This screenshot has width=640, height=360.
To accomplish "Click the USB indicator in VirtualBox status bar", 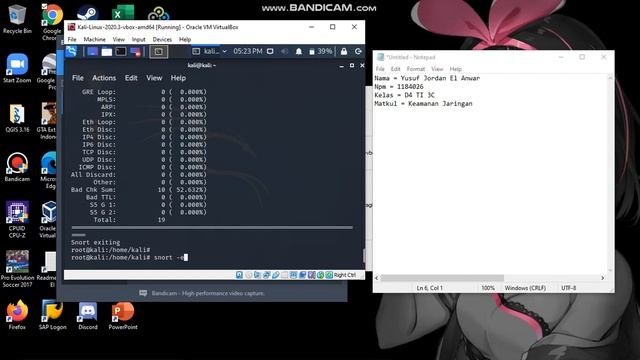I will (276, 275).
